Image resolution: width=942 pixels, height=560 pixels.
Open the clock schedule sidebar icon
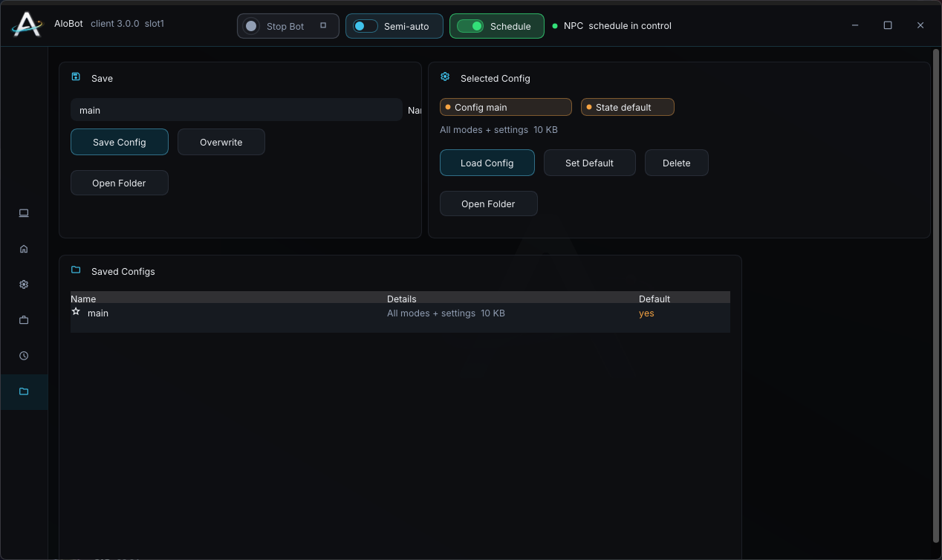(24, 356)
